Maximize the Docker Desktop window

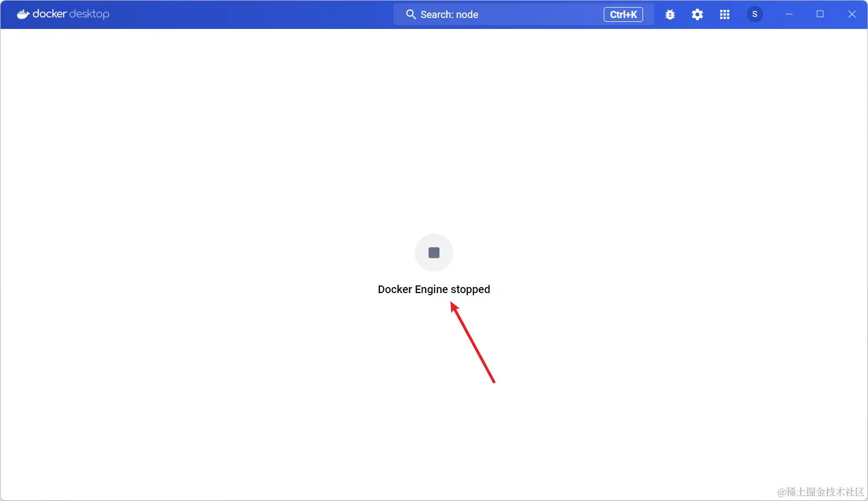[820, 14]
